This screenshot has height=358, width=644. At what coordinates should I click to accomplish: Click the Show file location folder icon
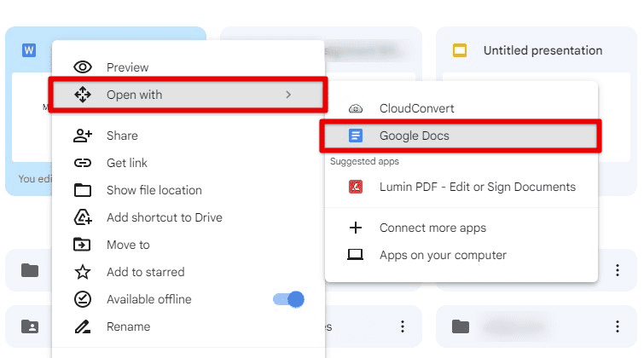[83, 190]
